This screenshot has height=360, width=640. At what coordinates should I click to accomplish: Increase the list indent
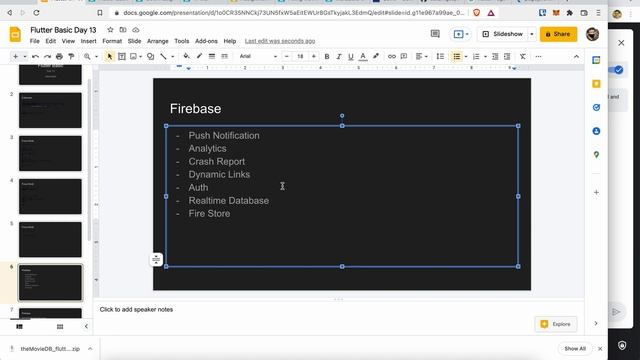click(507, 56)
